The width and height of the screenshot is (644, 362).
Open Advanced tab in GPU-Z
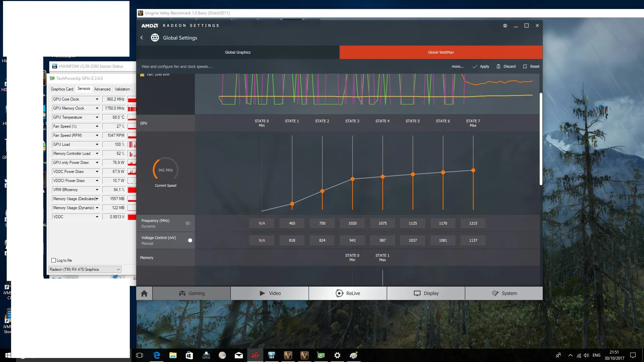click(102, 89)
